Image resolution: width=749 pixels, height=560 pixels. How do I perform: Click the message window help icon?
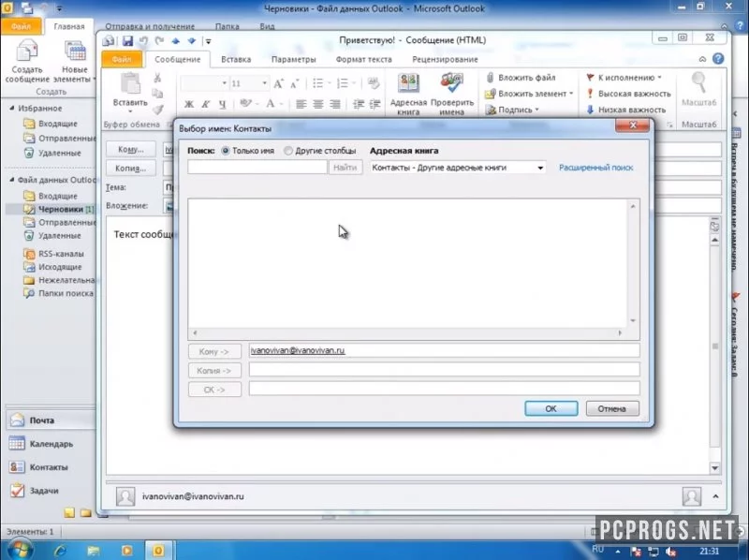[x=718, y=59]
